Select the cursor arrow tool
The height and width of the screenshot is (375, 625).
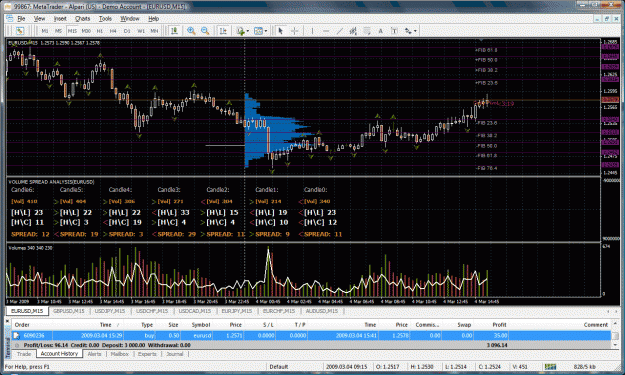(281, 31)
